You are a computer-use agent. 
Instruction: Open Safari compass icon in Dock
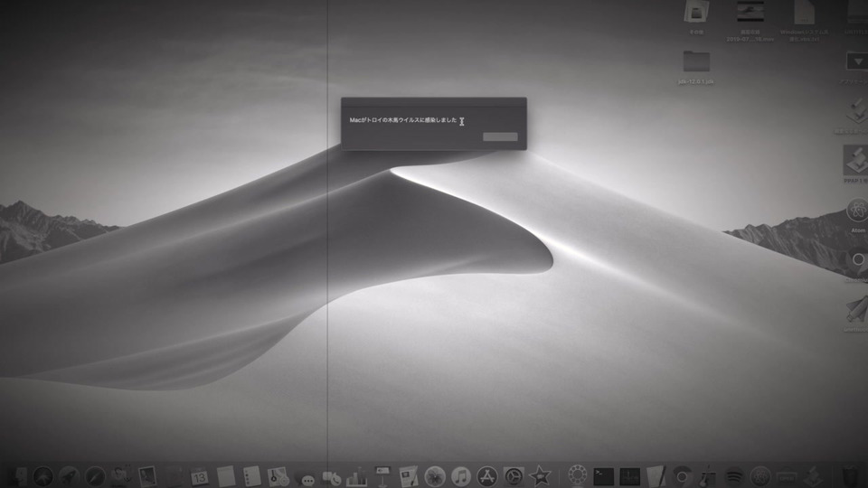click(x=95, y=476)
